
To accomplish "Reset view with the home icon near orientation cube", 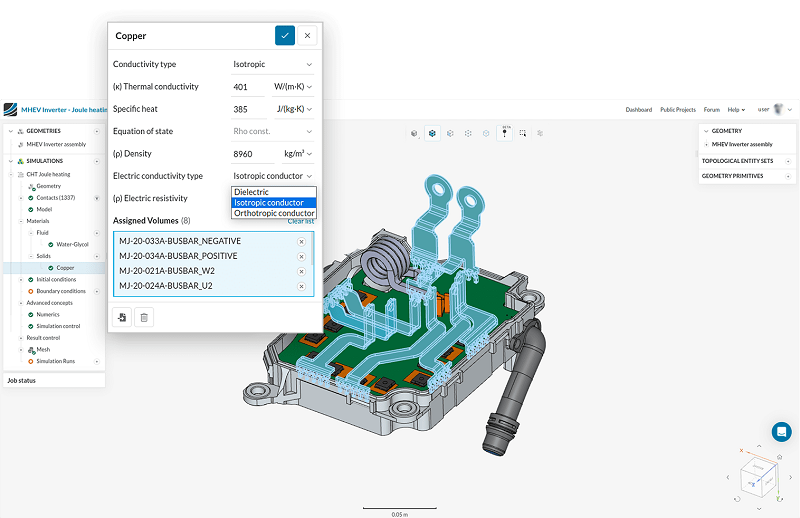I will (779, 457).
